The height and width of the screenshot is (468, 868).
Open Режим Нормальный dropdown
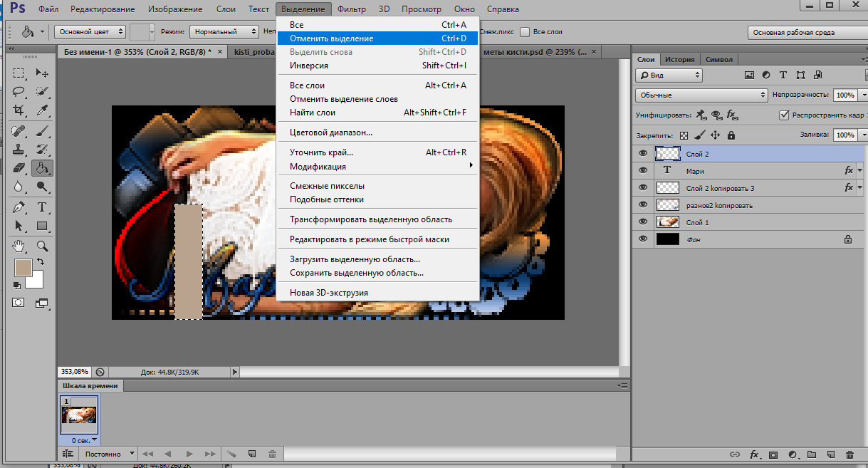coord(224,32)
